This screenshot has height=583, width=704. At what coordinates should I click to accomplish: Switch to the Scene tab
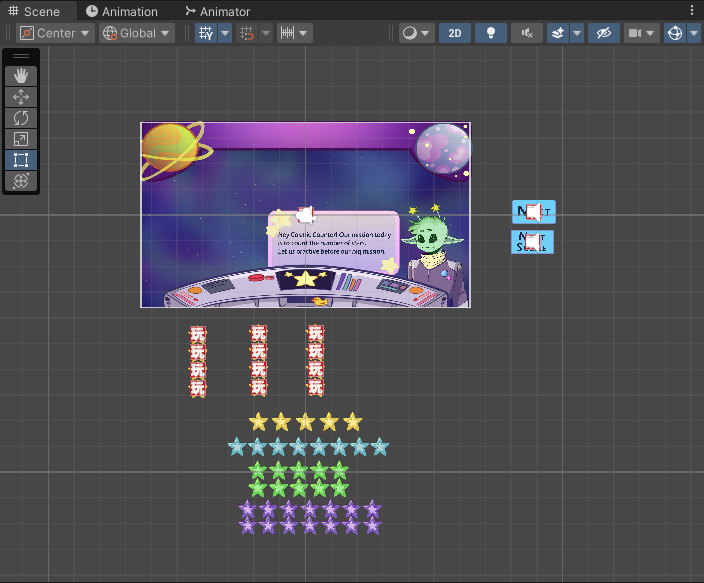click(34, 11)
